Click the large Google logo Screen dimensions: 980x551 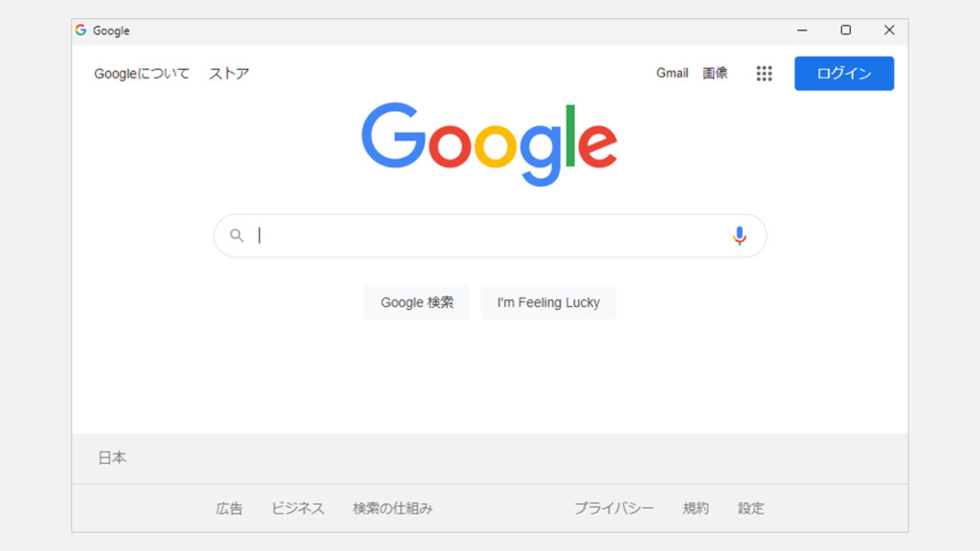coord(489,143)
